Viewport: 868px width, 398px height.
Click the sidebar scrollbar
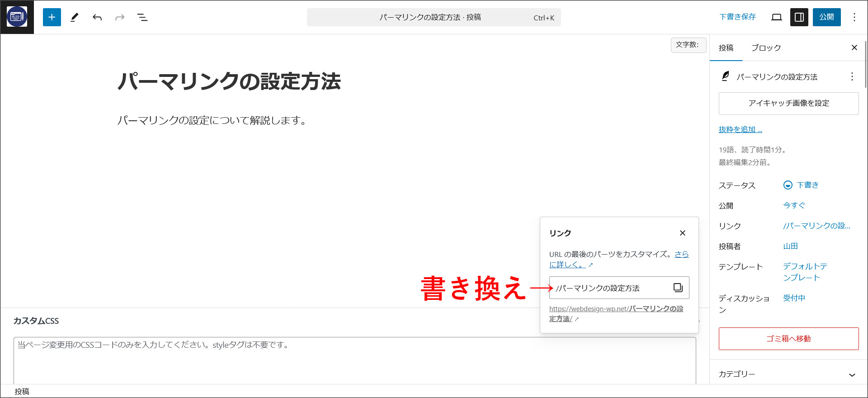pos(866,64)
